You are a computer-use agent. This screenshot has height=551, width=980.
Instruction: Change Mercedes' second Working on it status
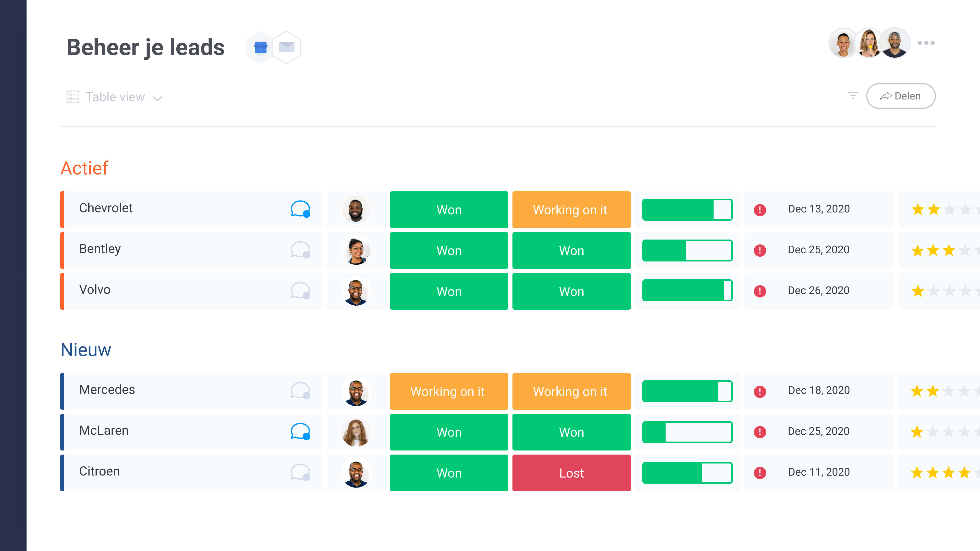point(571,391)
